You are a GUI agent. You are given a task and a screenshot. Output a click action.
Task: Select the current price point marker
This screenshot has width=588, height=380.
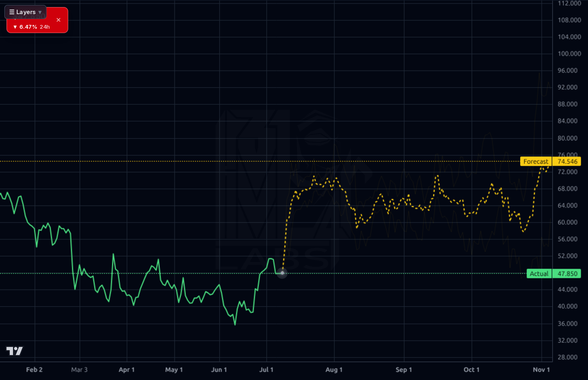coord(282,273)
